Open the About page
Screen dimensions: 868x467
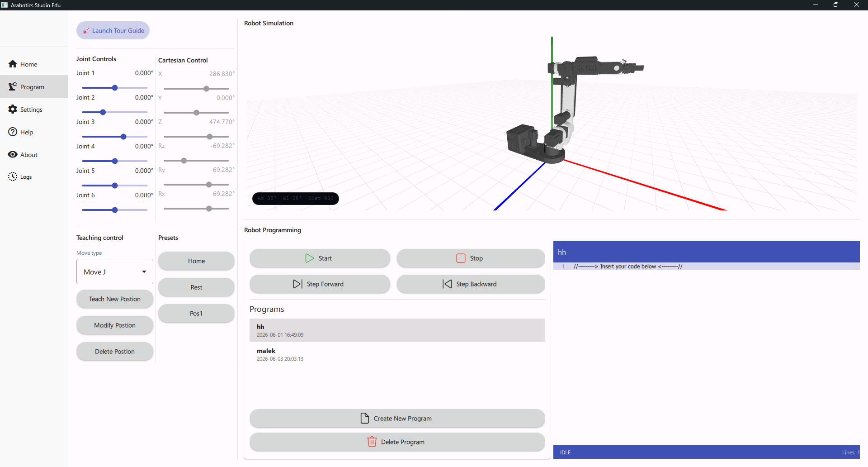34,155
